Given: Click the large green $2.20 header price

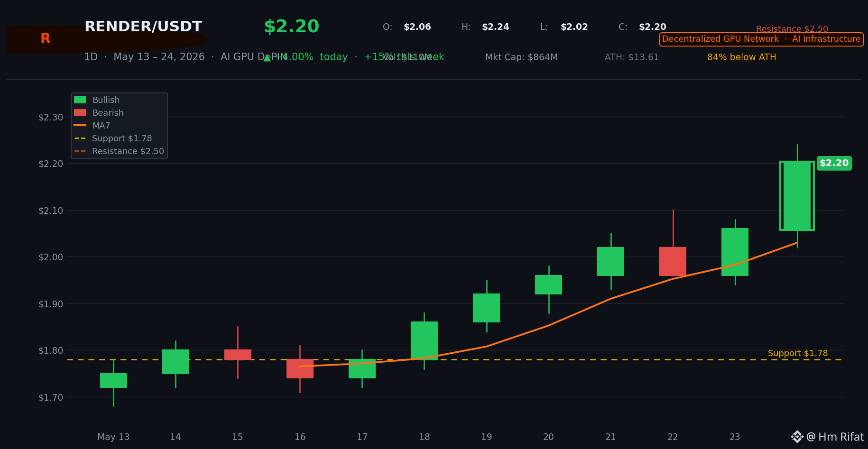Looking at the screenshot, I should pos(291,27).
